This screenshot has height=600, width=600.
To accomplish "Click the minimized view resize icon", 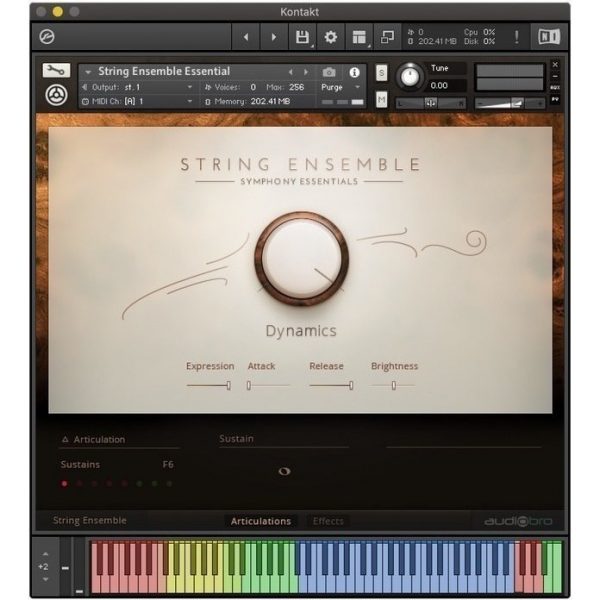I will pyautogui.click(x=387, y=37).
